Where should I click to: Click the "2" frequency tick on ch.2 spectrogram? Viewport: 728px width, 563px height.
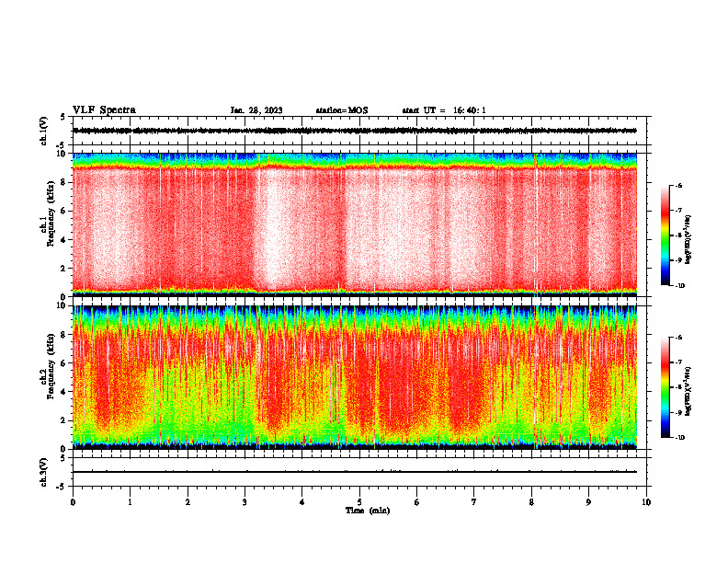pyautogui.click(x=64, y=420)
